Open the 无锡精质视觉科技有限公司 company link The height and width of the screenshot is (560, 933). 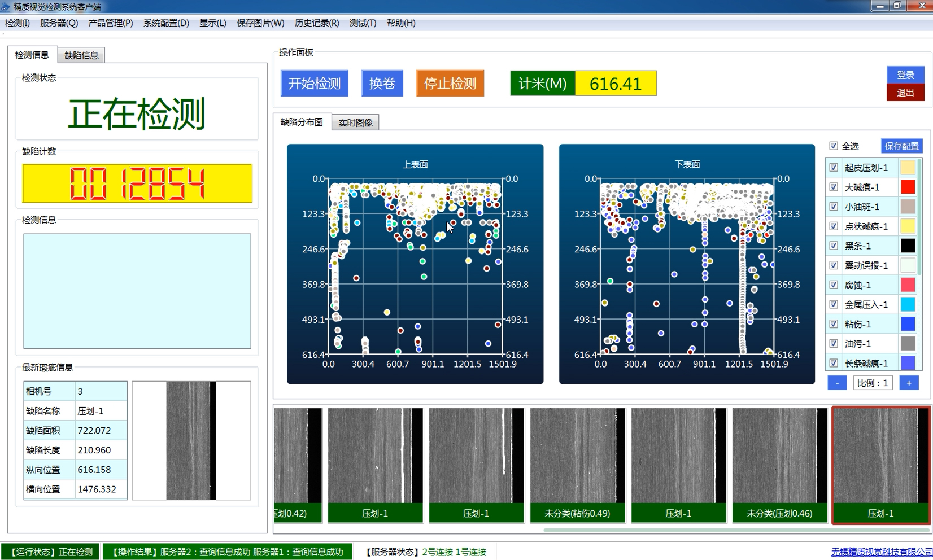tap(881, 552)
